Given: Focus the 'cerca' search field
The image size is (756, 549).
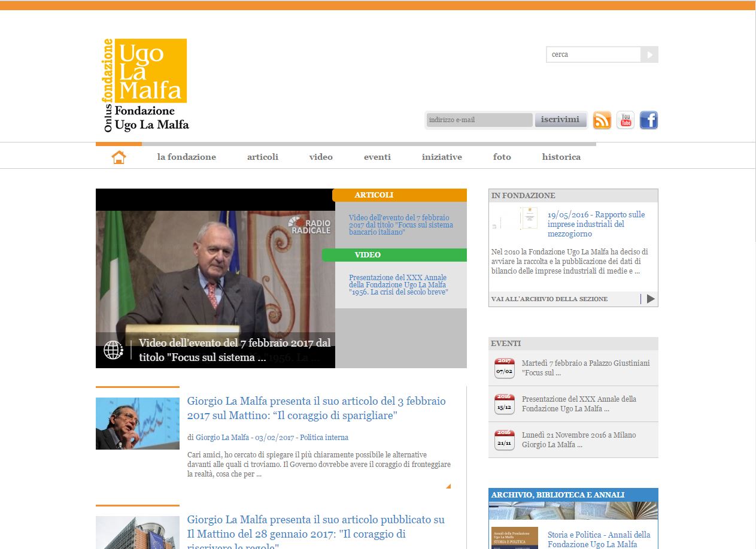Looking at the screenshot, I should point(593,54).
